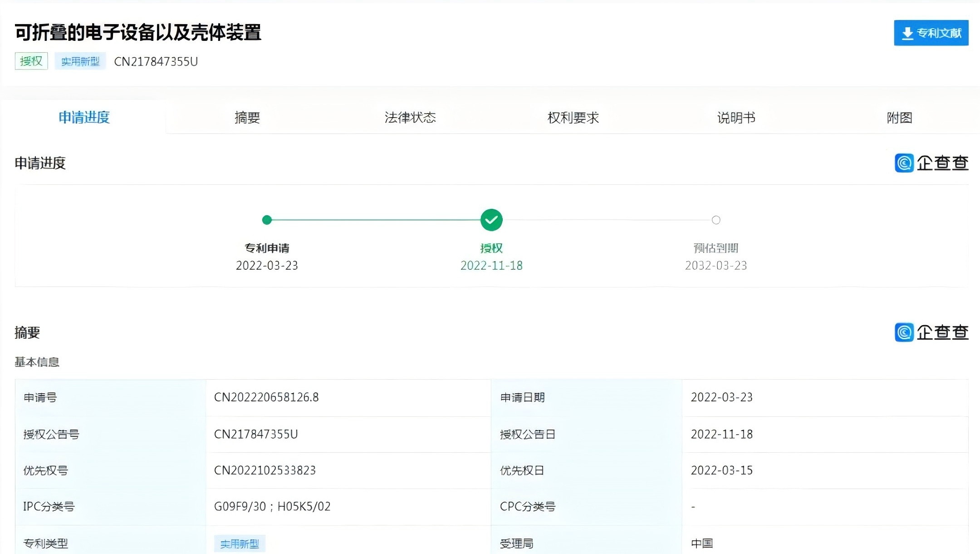Click the estimated expiry date 2032-03-23
The height and width of the screenshot is (554, 980).
tap(716, 266)
